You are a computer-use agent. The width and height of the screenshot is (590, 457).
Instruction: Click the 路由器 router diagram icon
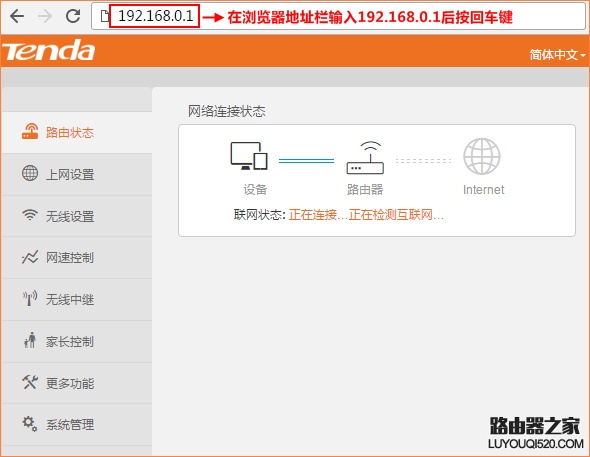(365, 158)
